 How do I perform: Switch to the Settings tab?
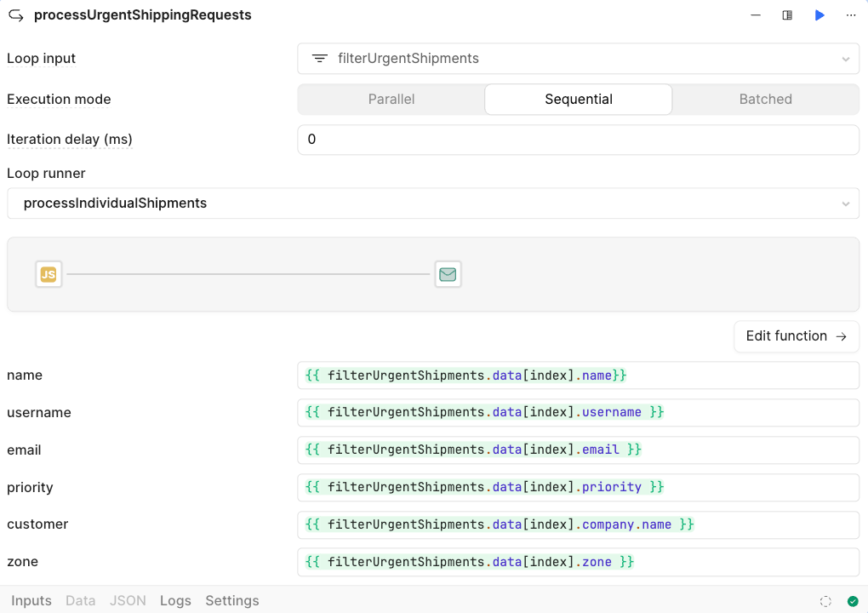pos(232,601)
